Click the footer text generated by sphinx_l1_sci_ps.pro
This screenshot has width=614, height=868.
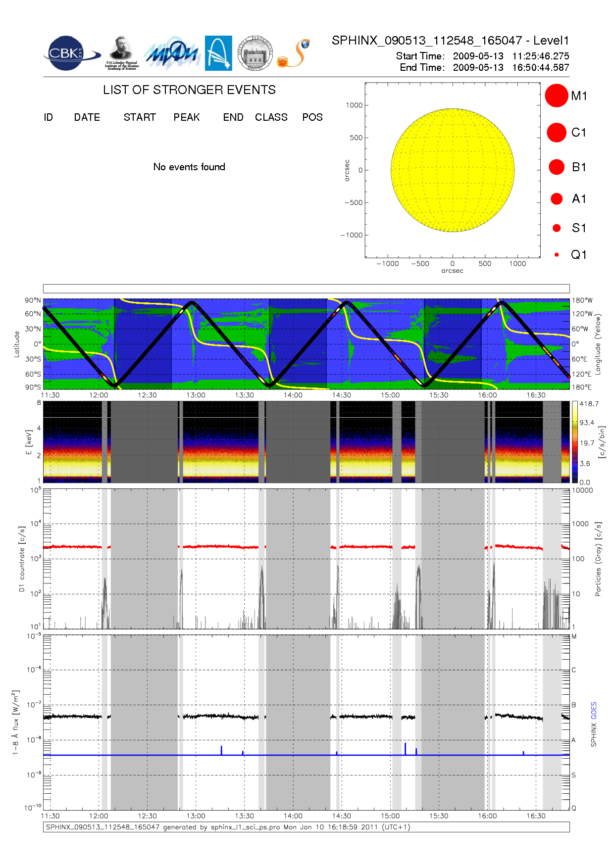pyautogui.click(x=228, y=827)
